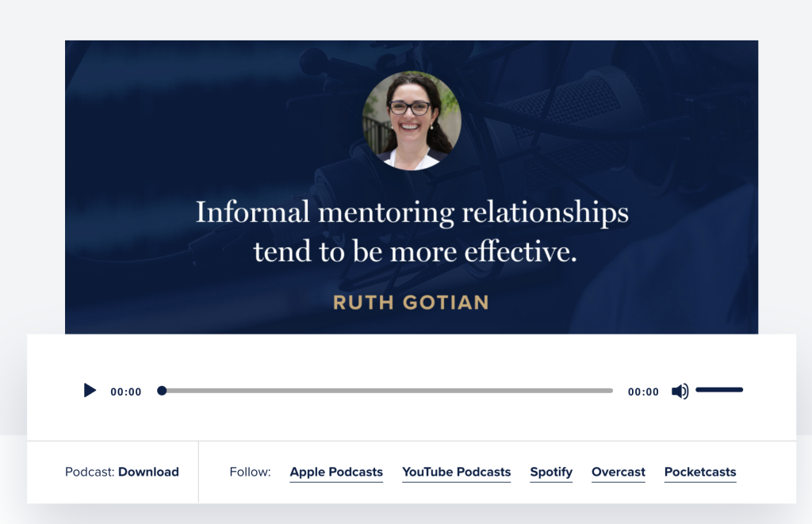The image size is (812, 524).
Task: Click the "Podcast:" label
Action: click(90, 472)
